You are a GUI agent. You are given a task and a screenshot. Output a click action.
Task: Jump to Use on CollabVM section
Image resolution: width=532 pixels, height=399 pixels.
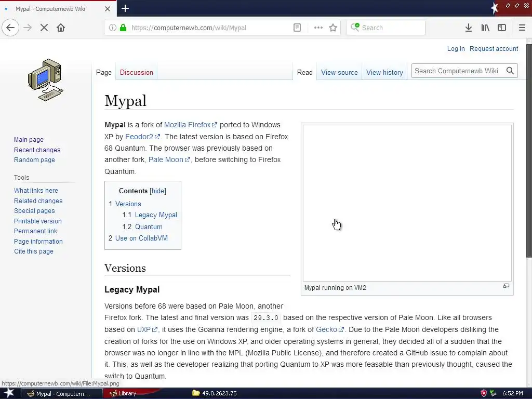point(141,238)
